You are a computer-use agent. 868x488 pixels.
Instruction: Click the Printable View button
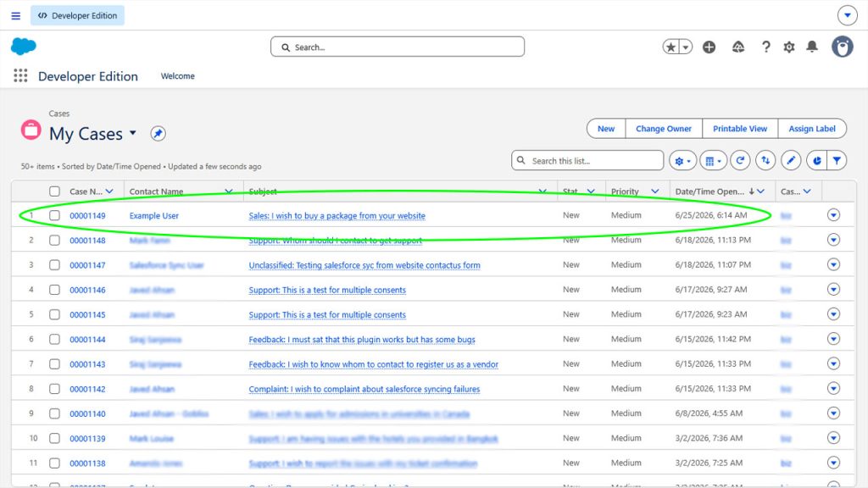coord(739,129)
